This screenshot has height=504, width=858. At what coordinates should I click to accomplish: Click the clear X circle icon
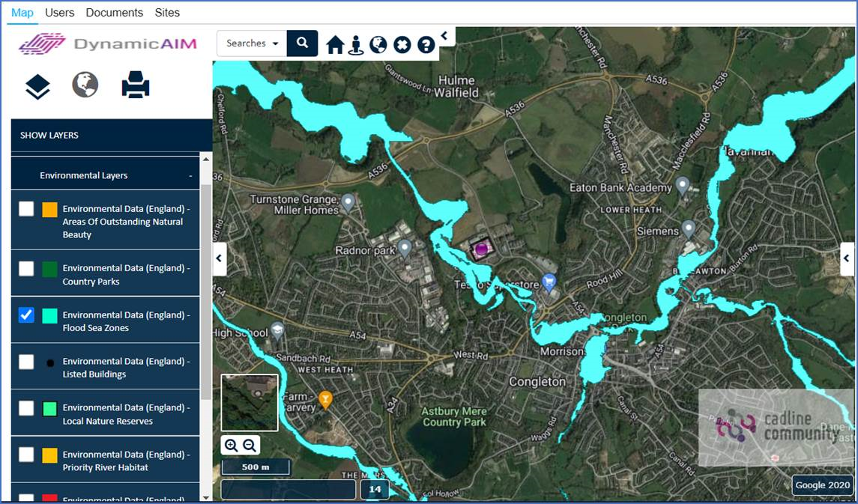coord(402,45)
